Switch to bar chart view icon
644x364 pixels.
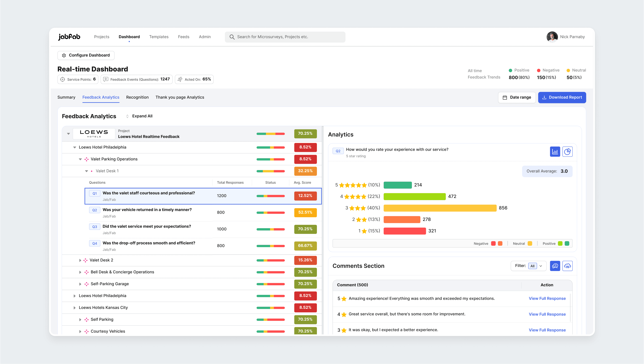pos(555,152)
